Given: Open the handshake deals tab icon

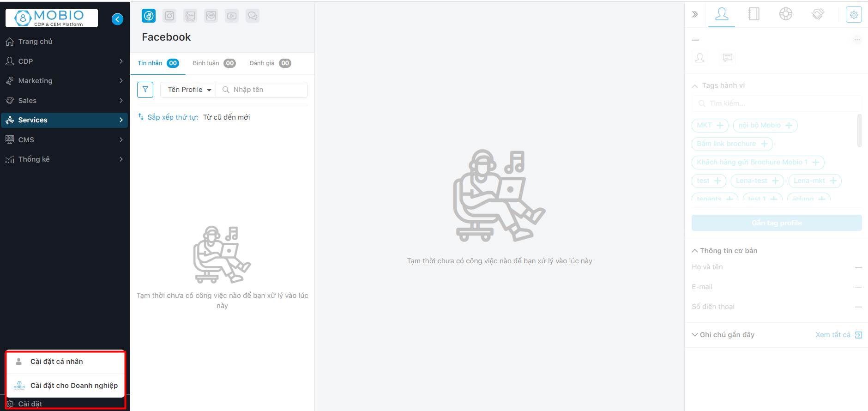Looking at the screenshot, I should [818, 14].
